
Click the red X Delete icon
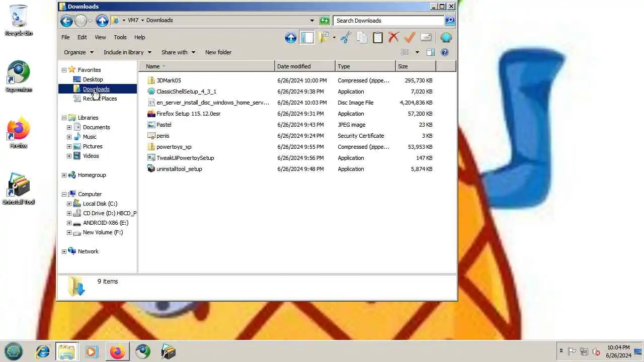pos(394,38)
